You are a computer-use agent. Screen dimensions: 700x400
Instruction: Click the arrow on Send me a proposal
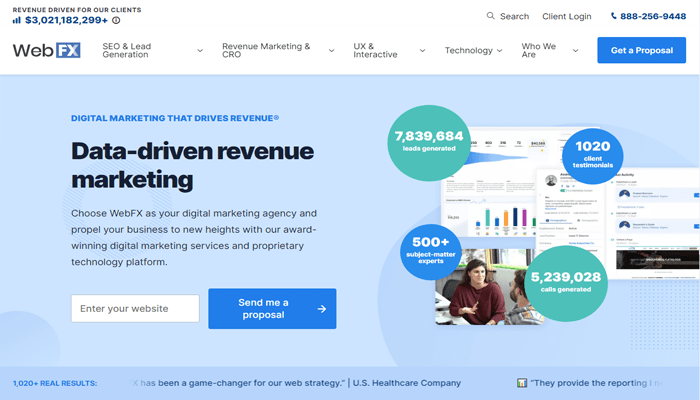pos(321,309)
